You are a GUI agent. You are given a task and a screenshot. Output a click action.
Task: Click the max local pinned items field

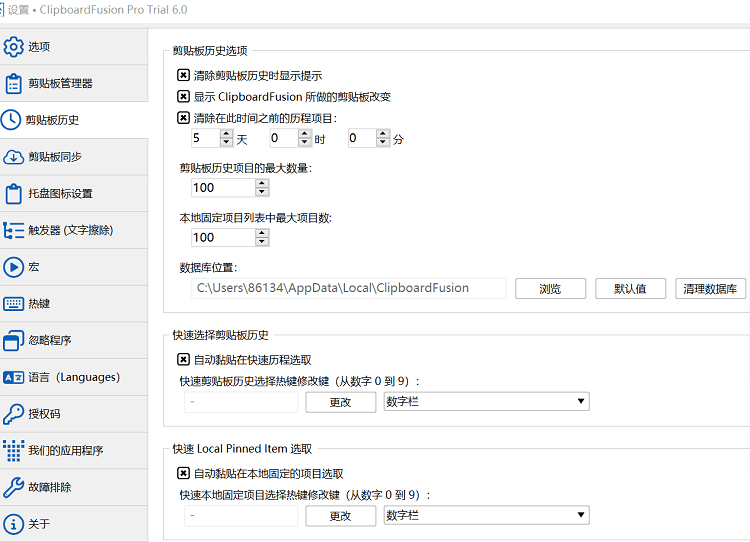click(223, 237)
